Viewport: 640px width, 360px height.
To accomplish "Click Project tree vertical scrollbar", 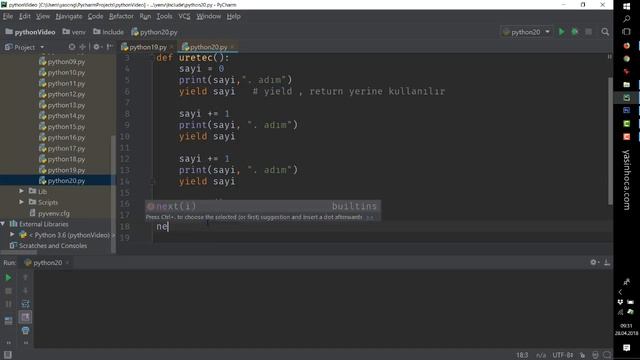I will 113,194.
